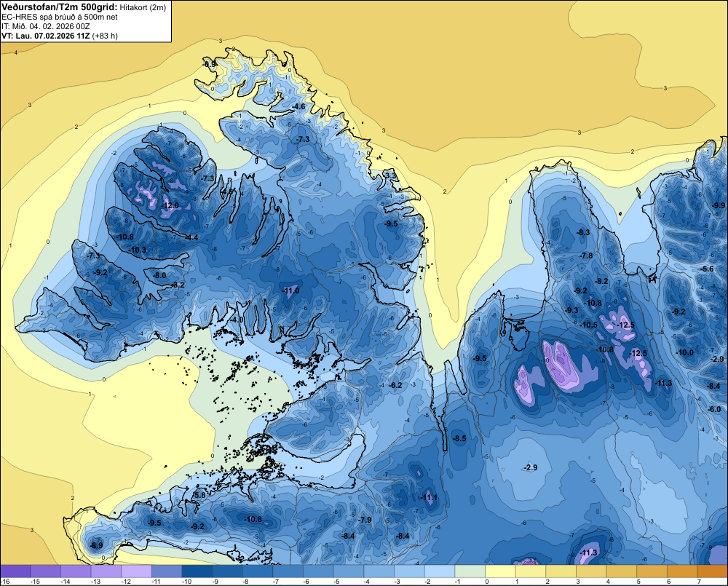The image size is (728, 586).
Task: Click the -11.1 temperature label
Action: pyautogui.click(x=429, y=497)
